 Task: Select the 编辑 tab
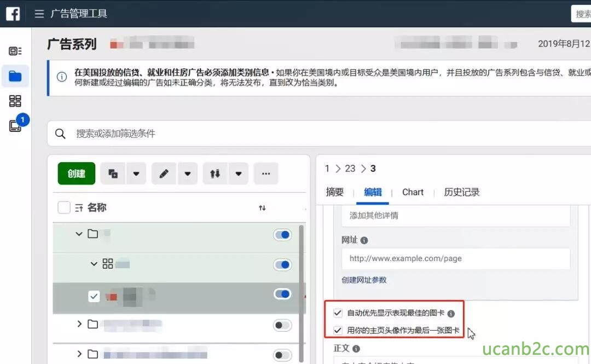point(373,192)
